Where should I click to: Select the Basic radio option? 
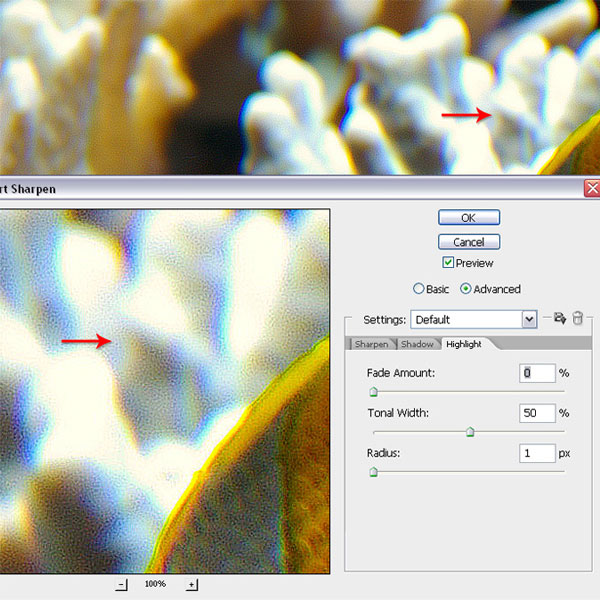tap(419, 289)
